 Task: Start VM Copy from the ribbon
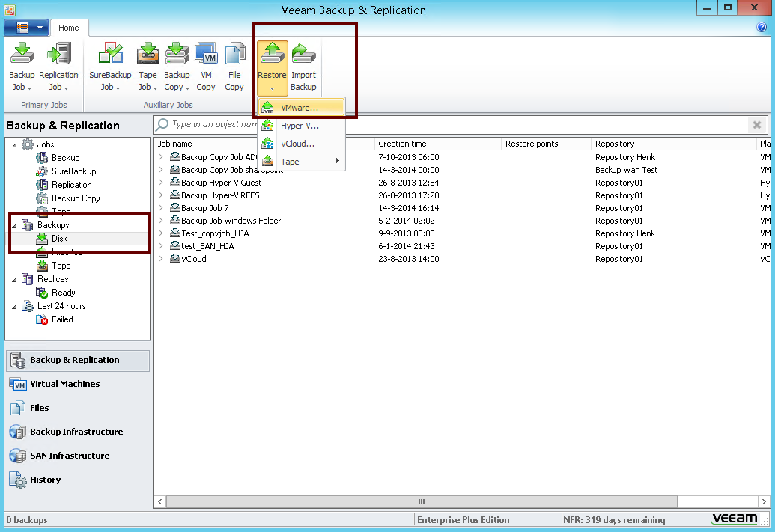206,67
